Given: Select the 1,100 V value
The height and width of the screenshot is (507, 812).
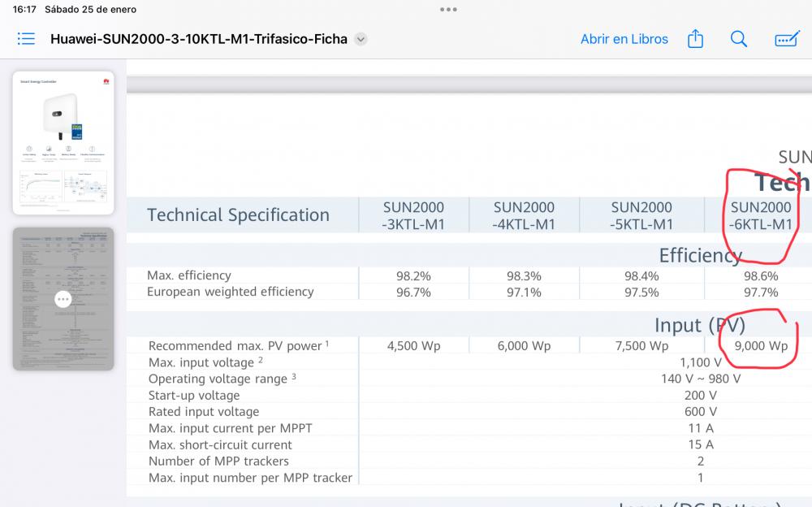Looking at the screenshot, I should pos(700,362).
